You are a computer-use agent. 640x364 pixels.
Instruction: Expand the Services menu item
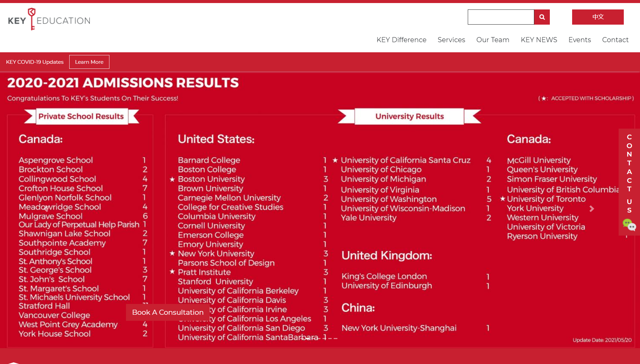point(451,40)
